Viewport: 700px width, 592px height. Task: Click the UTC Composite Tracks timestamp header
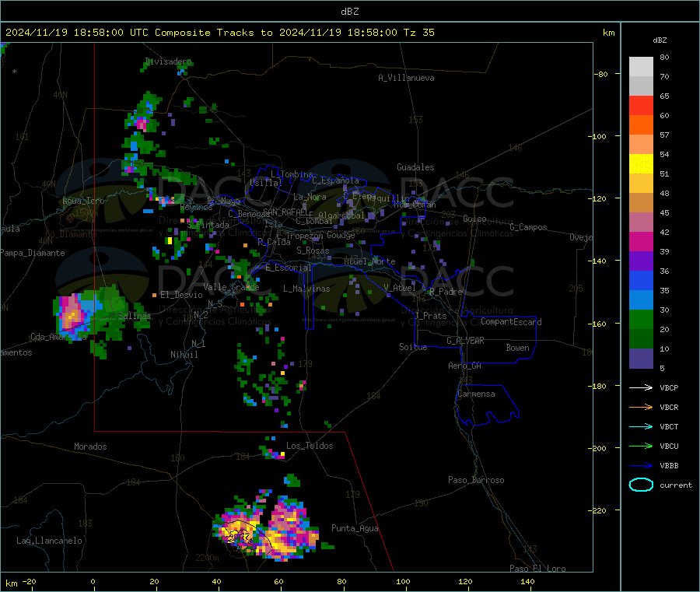tap(220, 33)
